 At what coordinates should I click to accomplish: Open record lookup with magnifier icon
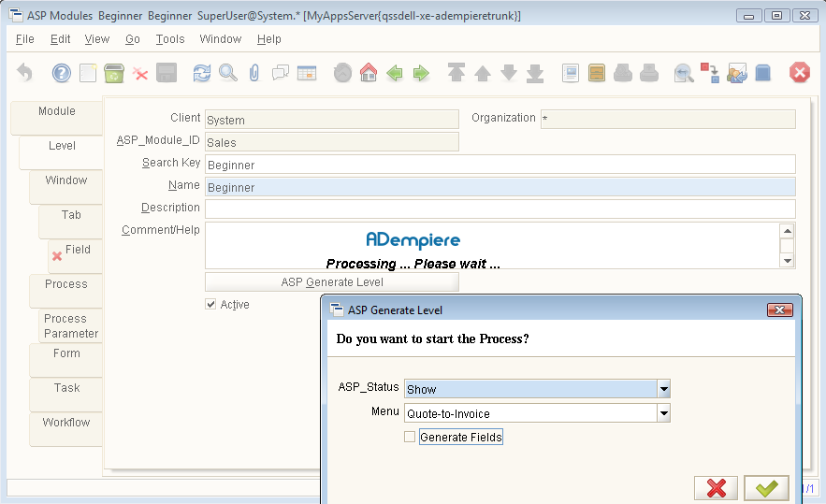pos(228,73)
